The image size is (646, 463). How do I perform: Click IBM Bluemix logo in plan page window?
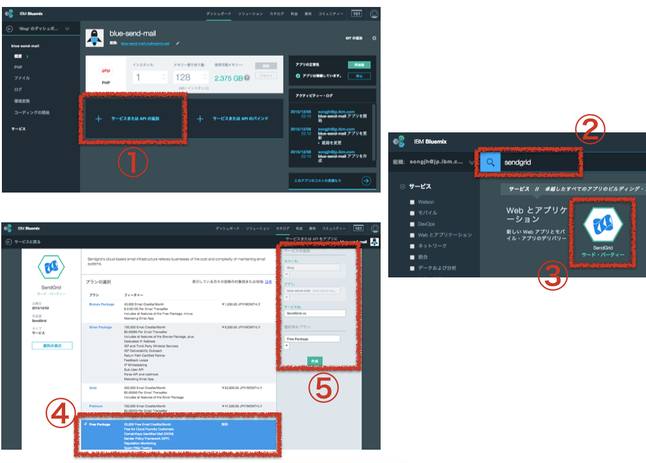pyautogui.click(x=8, y=228)
